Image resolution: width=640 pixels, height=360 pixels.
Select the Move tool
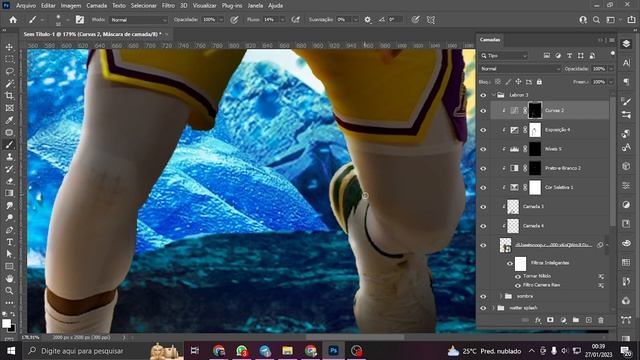click(9, 47)
